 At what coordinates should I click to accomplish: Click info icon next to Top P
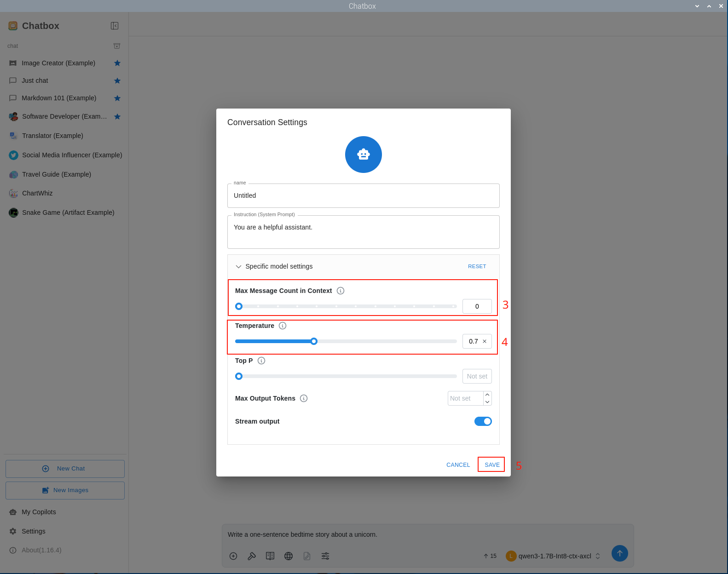[x=261, y=361]
